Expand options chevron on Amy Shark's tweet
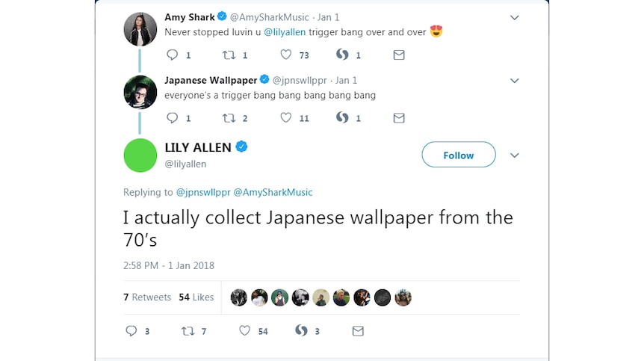The width and height of the screenshot is (644, 361). click(x=514, y=18)
